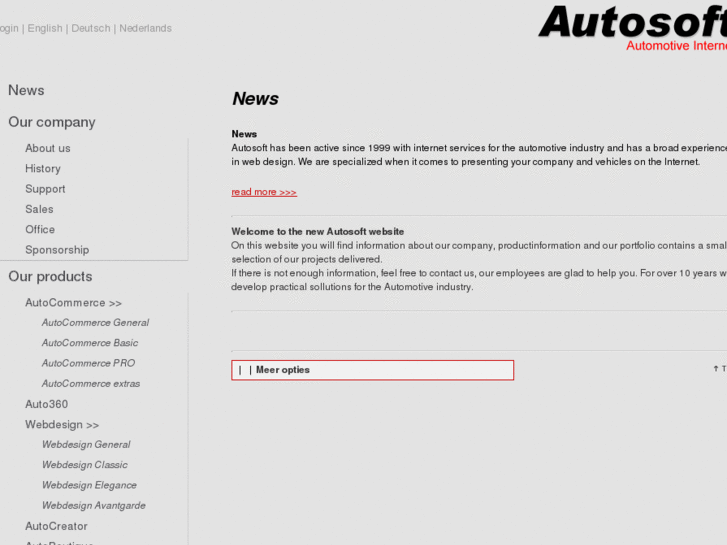Open the AutoCreator product page
The width and height of the screenshot is (727, 545).
[57, 526]
